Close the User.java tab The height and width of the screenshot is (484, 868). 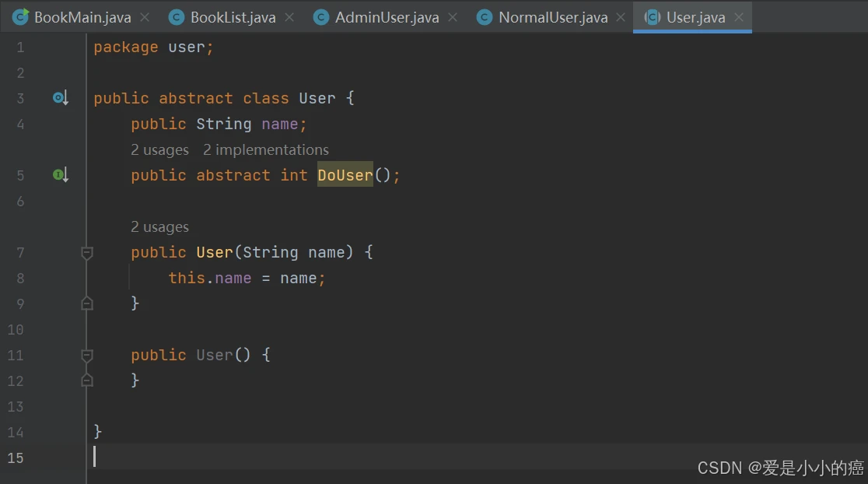tap(739, 17)
